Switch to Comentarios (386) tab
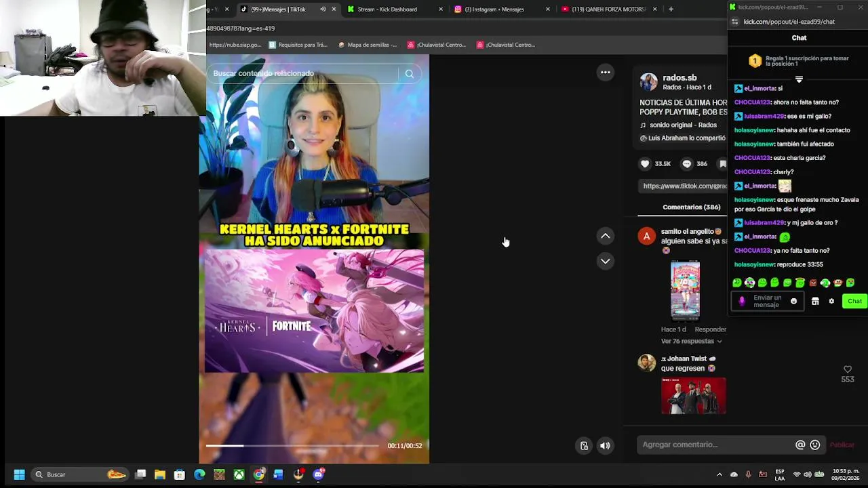This screenshot has width=868, height=488. point(691,207)
